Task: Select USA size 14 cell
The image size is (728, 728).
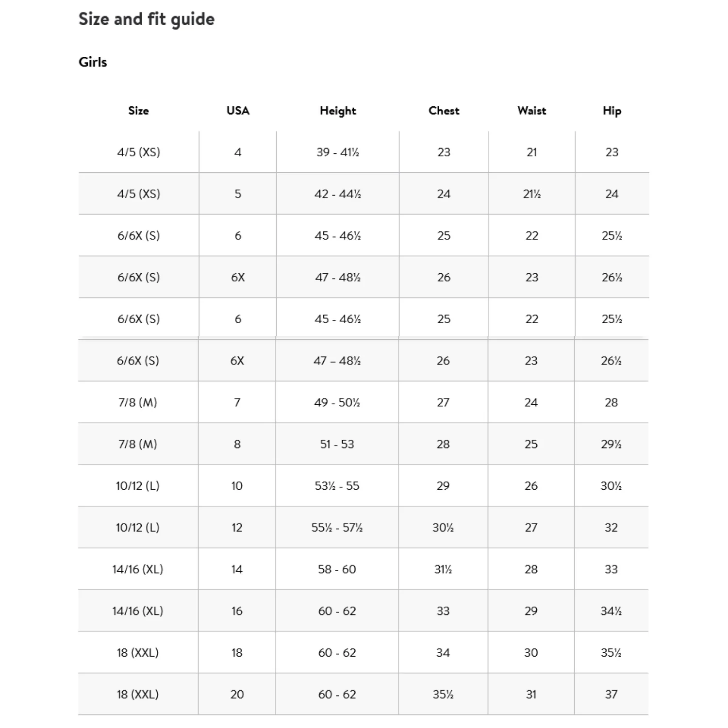Action: 237,569
